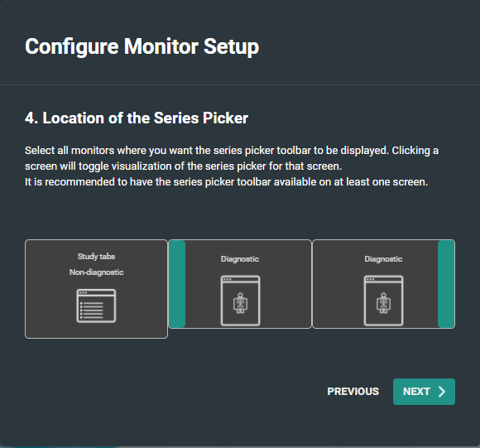480x448 pixels.
Task: Toggle series picker on the middle Diagnostic monitor
Action: (240, 284)
